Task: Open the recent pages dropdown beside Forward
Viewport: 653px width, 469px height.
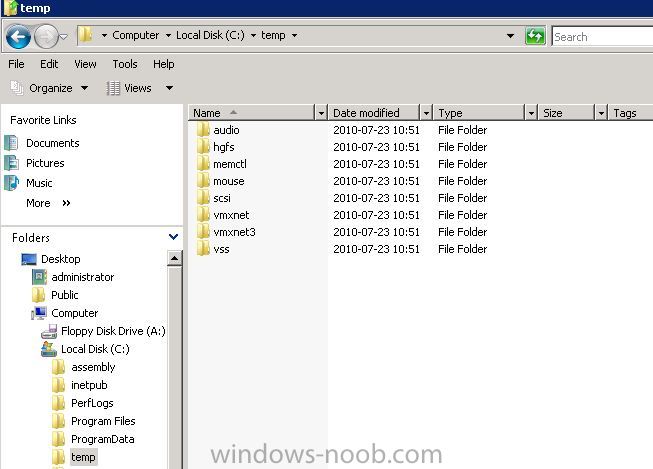Action: coord(64,37)
